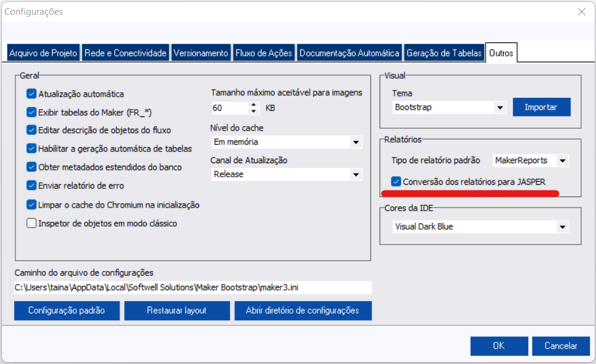Click the Importar theme button

(x=541, y=107)
